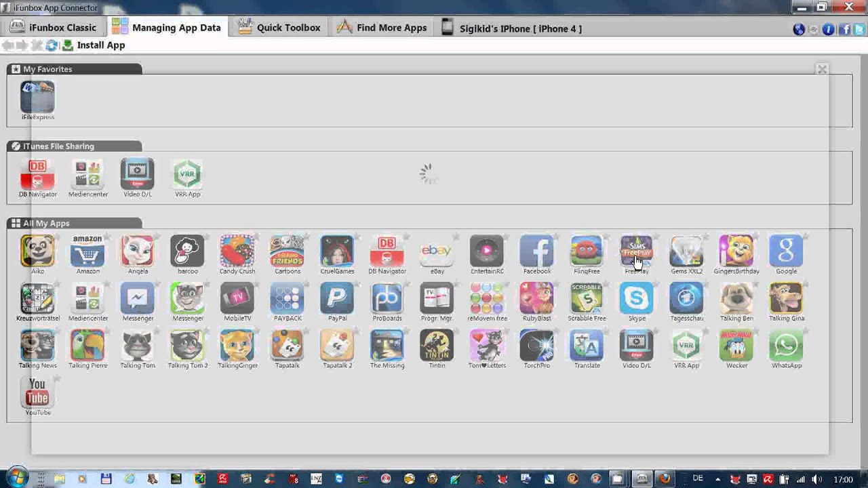This screenshot has height=488, width=868.
Task: Switch to the Managing App Data tab
Action: pyautogui.click(x=167, y=28)
